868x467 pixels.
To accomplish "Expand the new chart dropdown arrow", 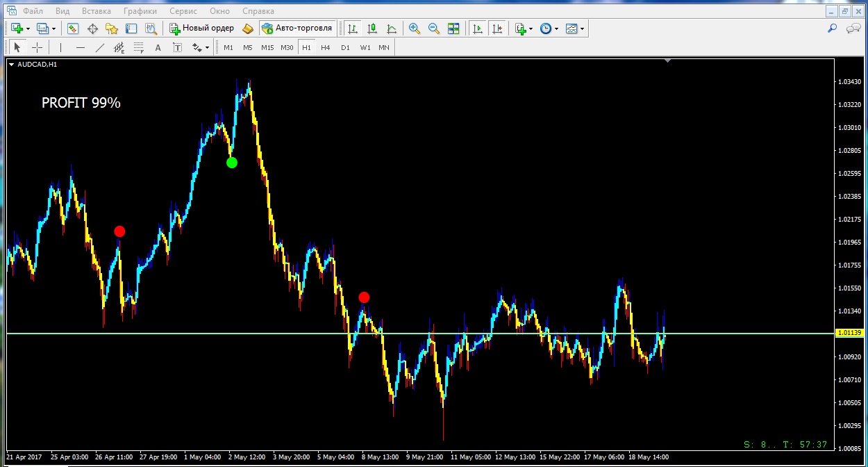I will [28, 28].
